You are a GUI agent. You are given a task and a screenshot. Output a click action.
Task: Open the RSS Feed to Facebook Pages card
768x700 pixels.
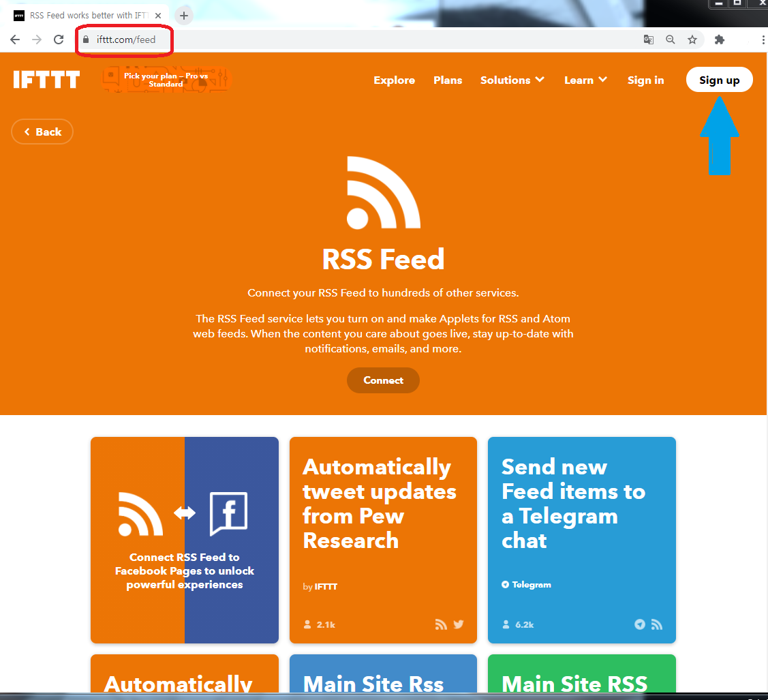[x=185, y=540]
